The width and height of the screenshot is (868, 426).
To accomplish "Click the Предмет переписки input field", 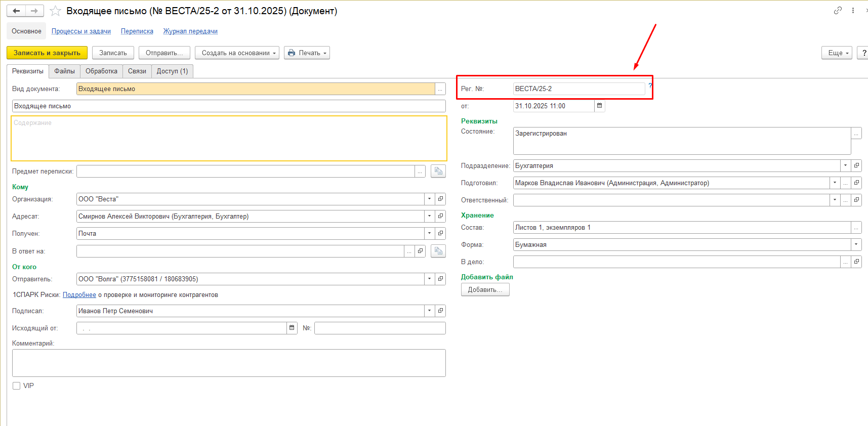I will 245,171.
